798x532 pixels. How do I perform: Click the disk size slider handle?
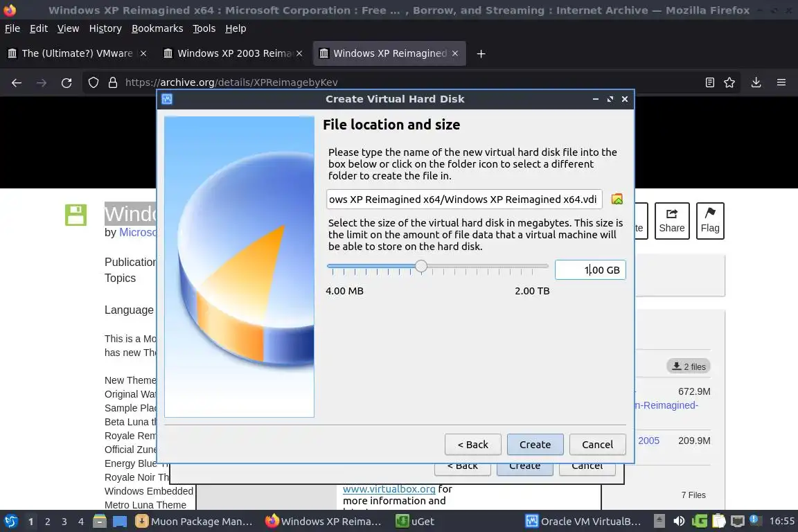(421, 266)
